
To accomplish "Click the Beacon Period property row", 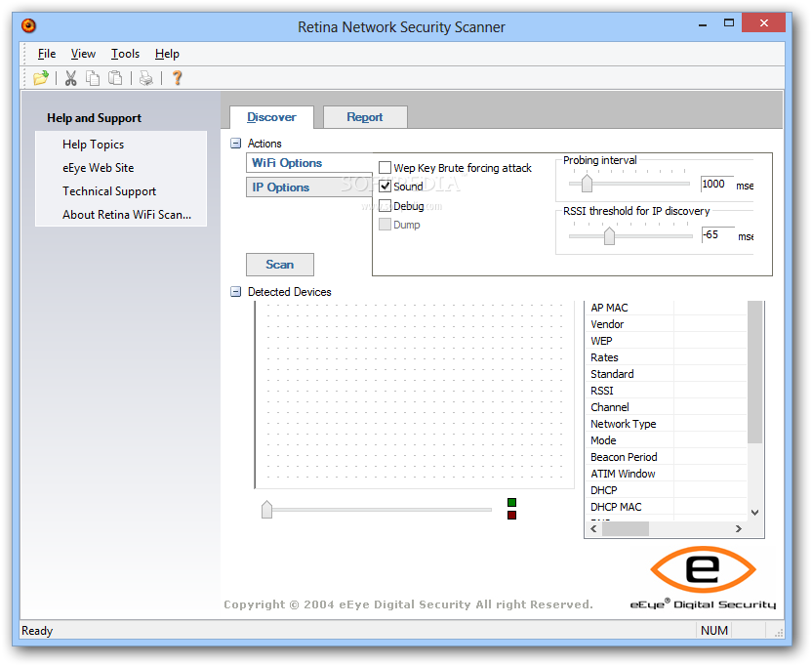I will [666, 457].
